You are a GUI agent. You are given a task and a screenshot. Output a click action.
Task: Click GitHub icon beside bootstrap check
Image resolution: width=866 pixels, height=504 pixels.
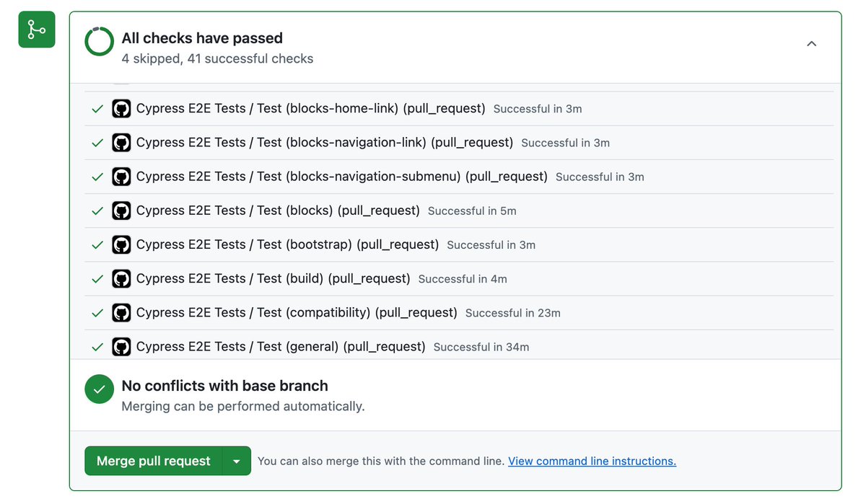[x=121, y=244]
